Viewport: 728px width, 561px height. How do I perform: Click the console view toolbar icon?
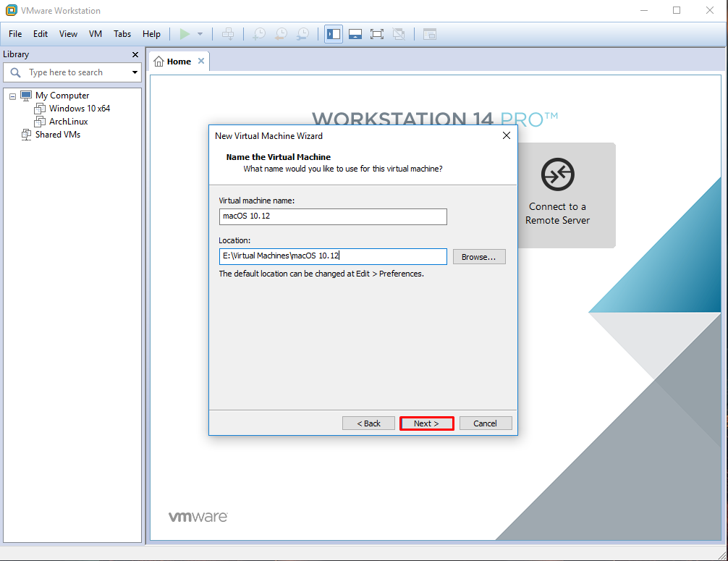click(x=429, y=34)
